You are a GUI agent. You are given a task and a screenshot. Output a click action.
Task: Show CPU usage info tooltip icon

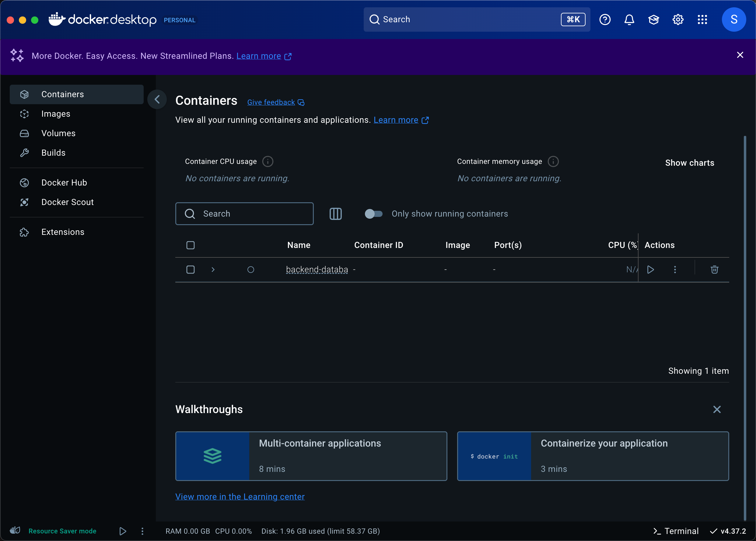268,161
